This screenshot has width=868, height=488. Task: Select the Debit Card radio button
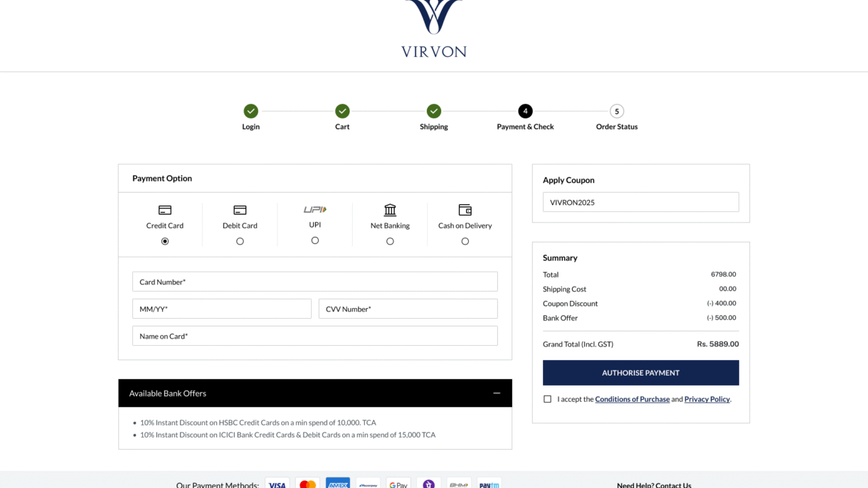click(240, 241)
